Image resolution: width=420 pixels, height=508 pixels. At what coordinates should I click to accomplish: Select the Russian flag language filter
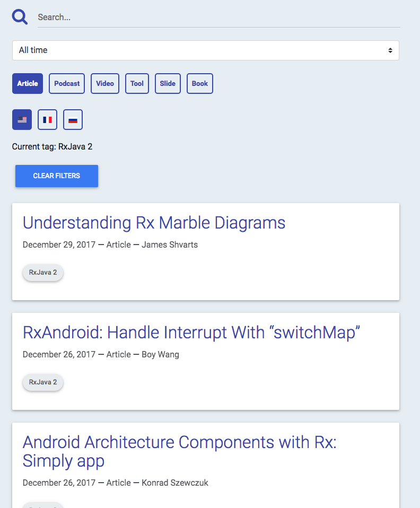point(73,119)
